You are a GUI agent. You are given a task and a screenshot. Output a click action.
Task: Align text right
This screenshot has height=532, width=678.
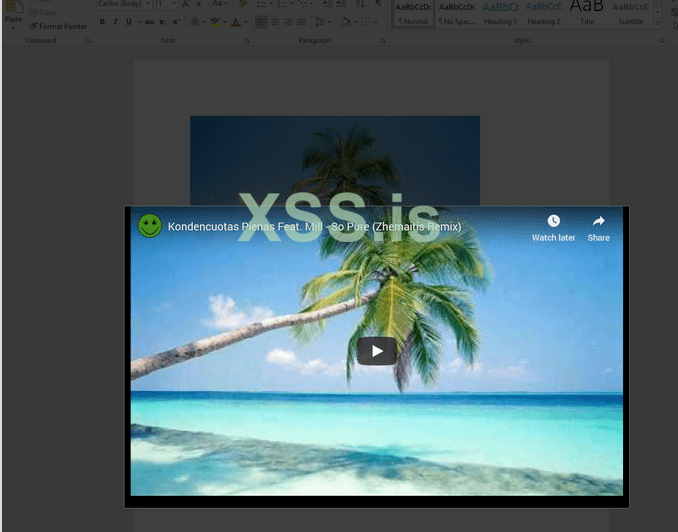point(288,22)
